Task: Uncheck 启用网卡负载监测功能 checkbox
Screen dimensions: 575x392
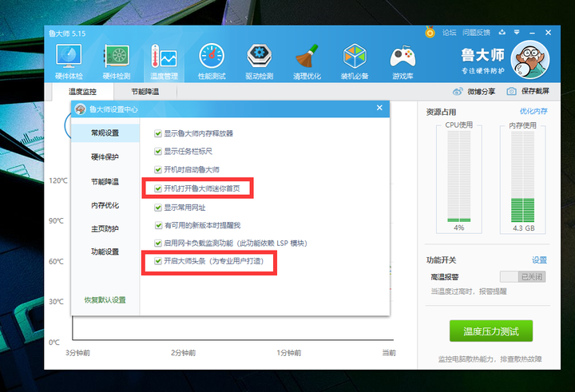Action: [x=158, y=244]
